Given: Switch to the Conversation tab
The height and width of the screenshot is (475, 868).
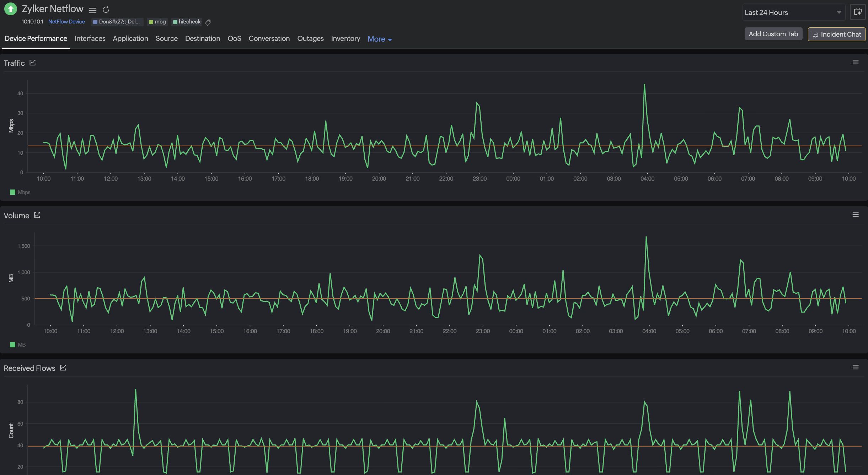Looking at the screenshot, I should pos(269,38).
